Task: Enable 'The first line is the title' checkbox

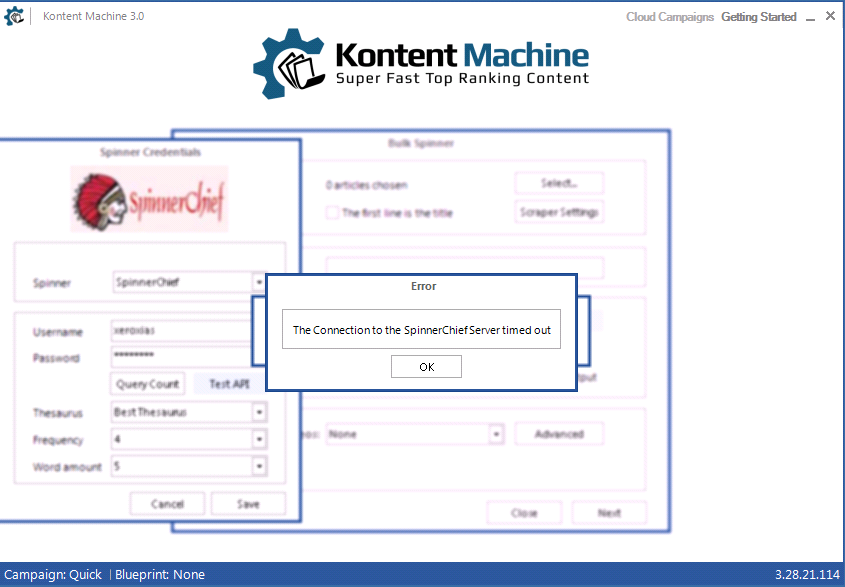Action: click(332, 213)
